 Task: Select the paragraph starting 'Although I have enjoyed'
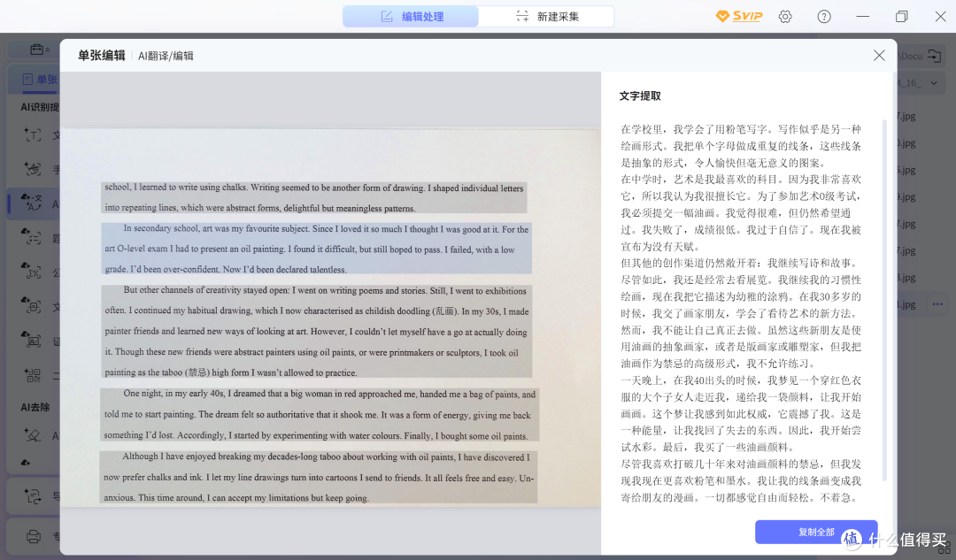point(319,477)
